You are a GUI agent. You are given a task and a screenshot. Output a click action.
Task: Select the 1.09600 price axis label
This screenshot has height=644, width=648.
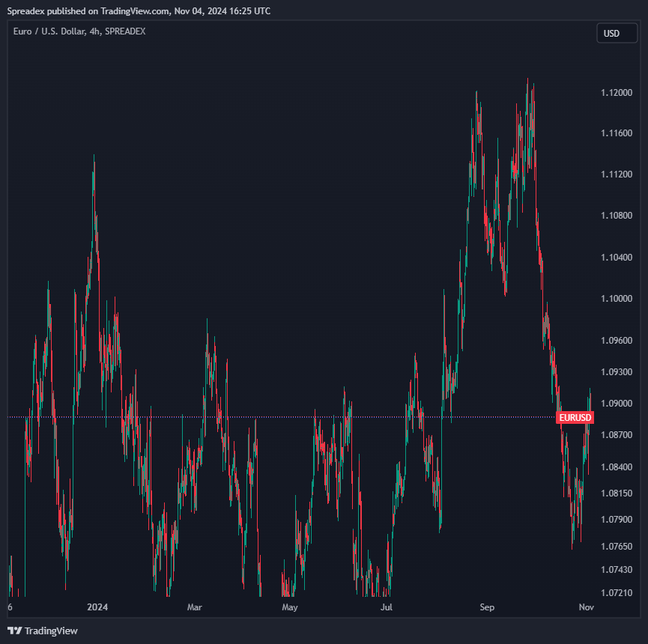(x=617, y=341)
